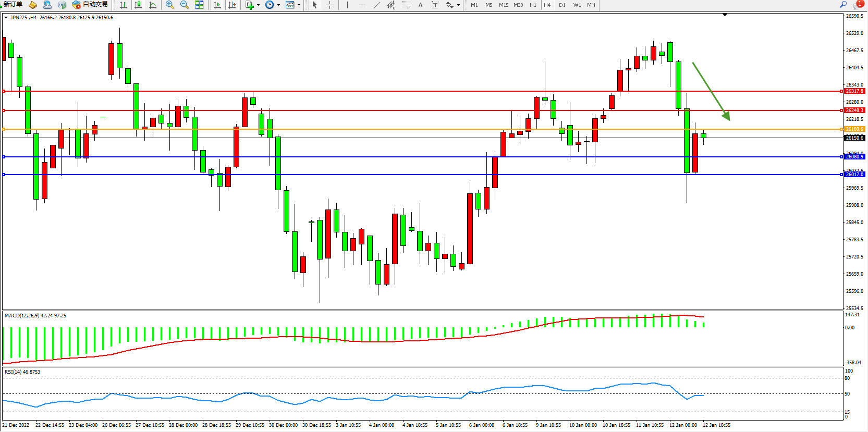Select the M15 timeframe
This screenshot has height=432, width=868.
[503, 5]
